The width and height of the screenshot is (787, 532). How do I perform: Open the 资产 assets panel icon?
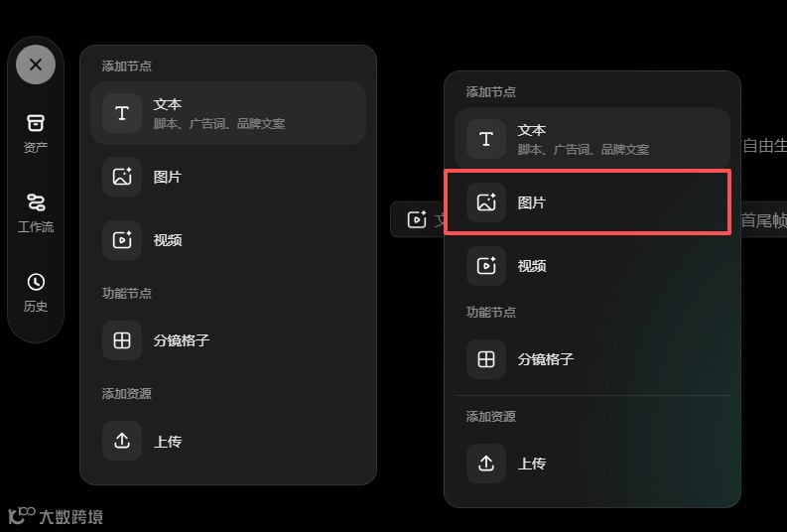(x=36, y=122)
